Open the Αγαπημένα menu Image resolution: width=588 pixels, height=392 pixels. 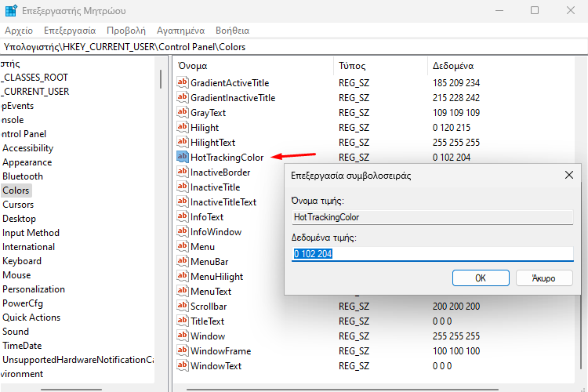[181, 31]
